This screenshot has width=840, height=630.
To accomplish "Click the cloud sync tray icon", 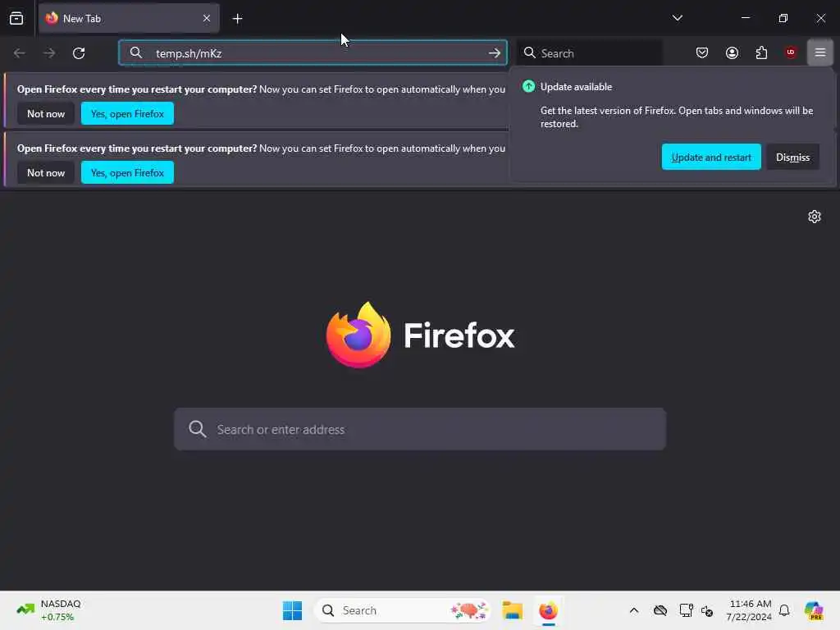I will (660, 610).
